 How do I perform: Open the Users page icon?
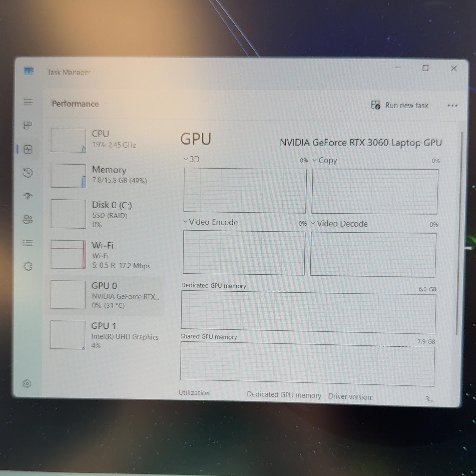[28, 219]
